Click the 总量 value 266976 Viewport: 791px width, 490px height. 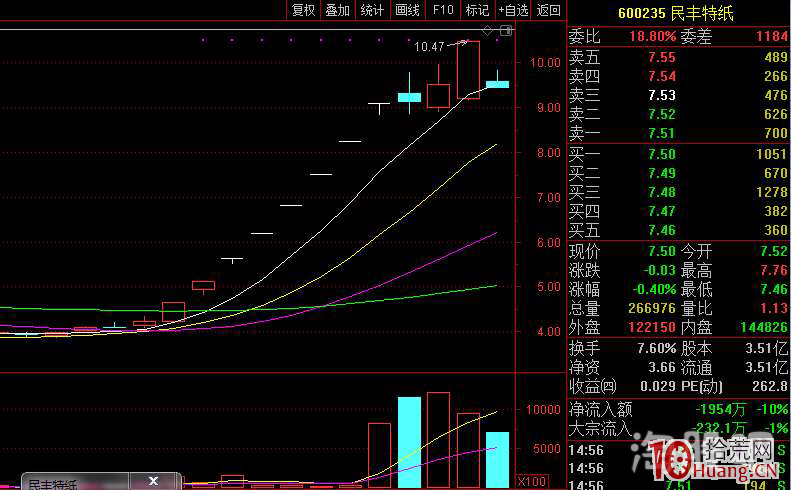[x=652, y=308]
